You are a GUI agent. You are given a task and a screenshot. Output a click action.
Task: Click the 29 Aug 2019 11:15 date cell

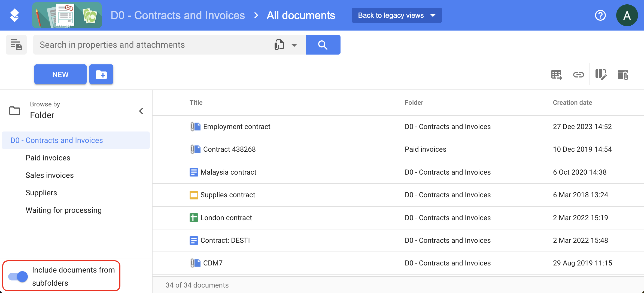point(582,263)
